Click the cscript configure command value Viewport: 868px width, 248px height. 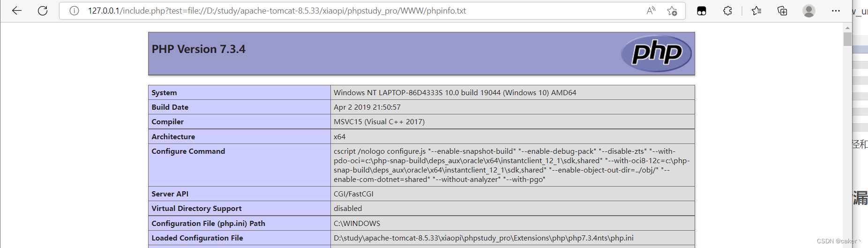pos(512,165)
